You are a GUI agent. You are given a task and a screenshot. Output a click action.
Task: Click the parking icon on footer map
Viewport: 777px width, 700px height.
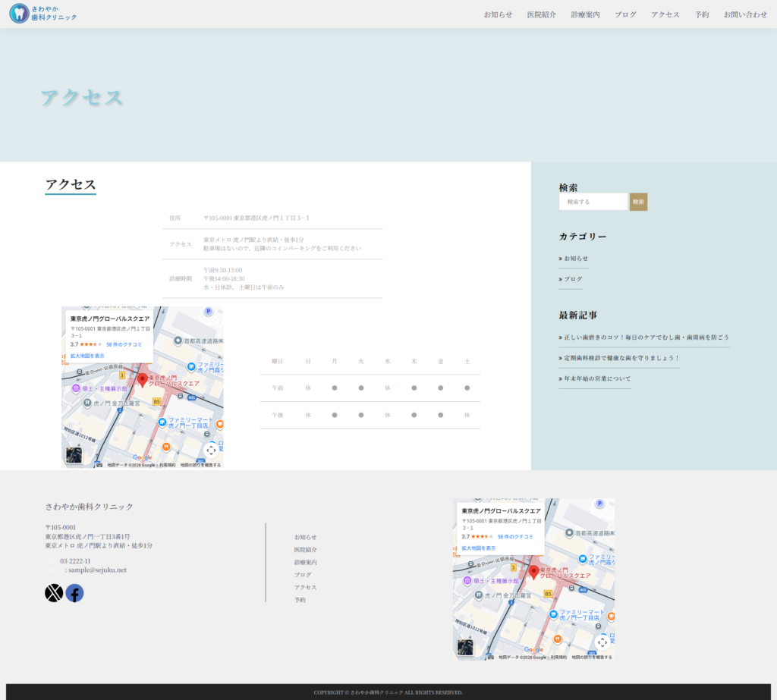[x=599, y=504]
